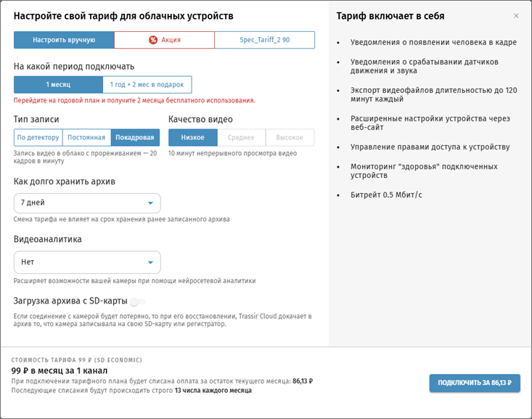Set video quality to Низкое
This screenshot has width=532, height=419.
192,137
